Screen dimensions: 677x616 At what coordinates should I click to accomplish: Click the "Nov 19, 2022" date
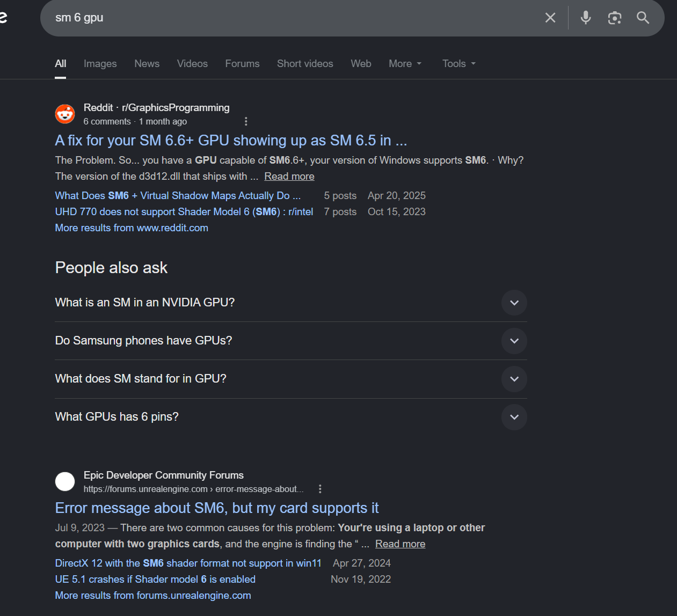click(361, 580)
